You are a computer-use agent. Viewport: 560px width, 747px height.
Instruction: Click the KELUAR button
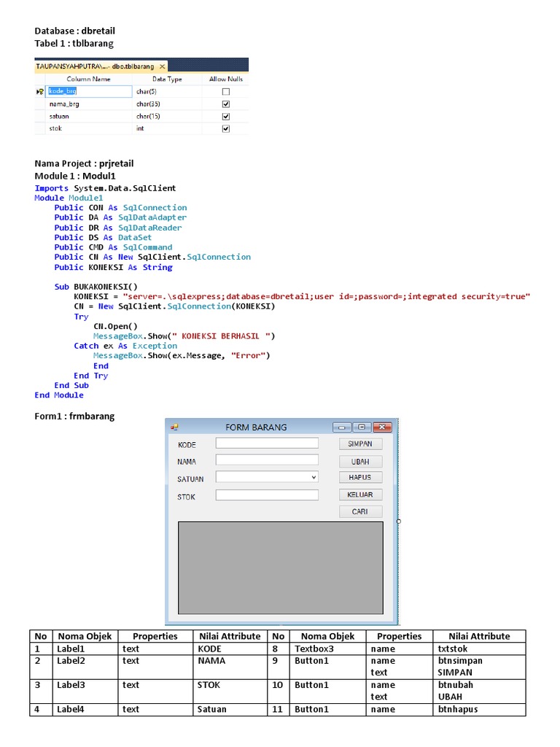coord(360,495)
